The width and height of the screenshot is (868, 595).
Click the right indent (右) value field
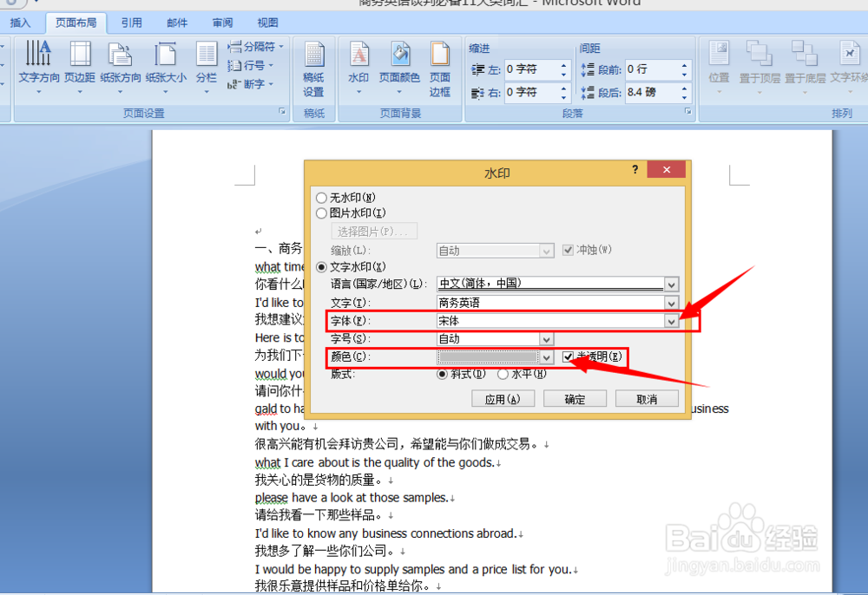[531, 92]
